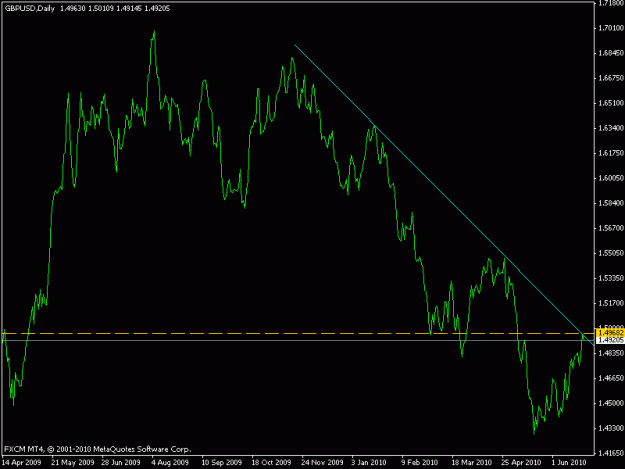Click the 14 Apr 2009 date label
625x469 pixels.
(22, 463)
